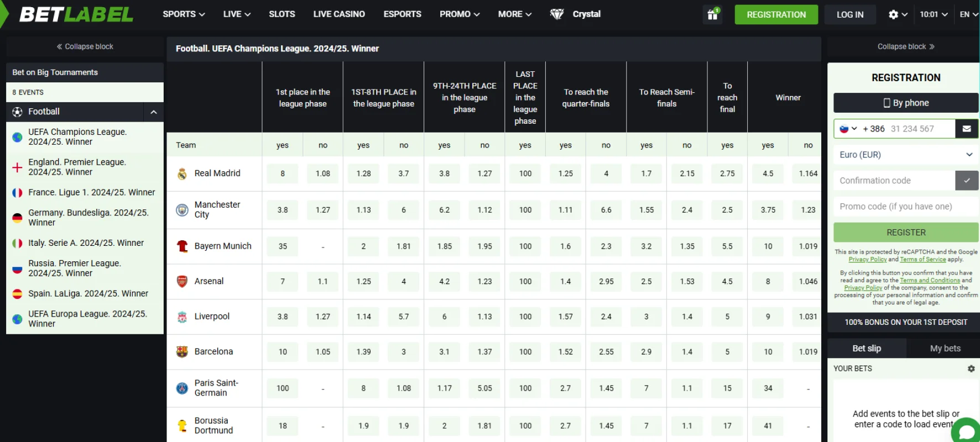980x442 pixels.
Task: Collapse the right sidebar block
Action: [906, 47]
